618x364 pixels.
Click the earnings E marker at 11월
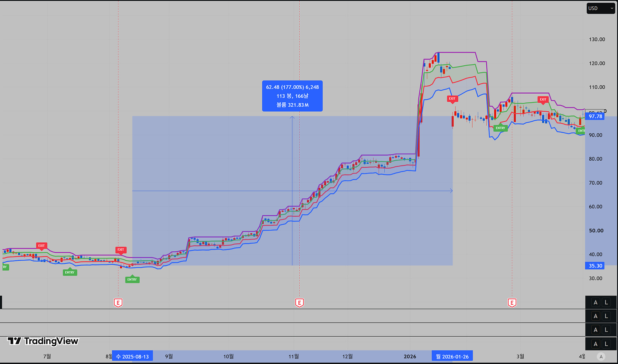pyautogui.click(x=299, y=303)
